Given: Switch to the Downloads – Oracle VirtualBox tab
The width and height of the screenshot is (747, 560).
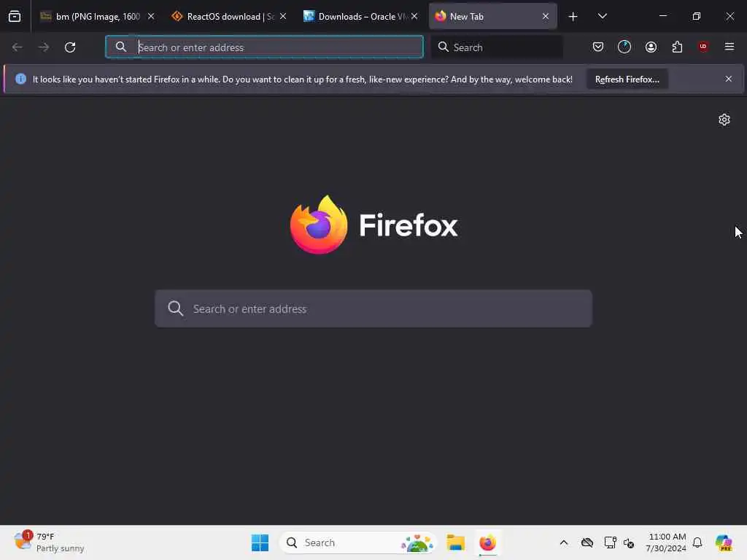Looking at the screenshot, I should tap(361, 16).
